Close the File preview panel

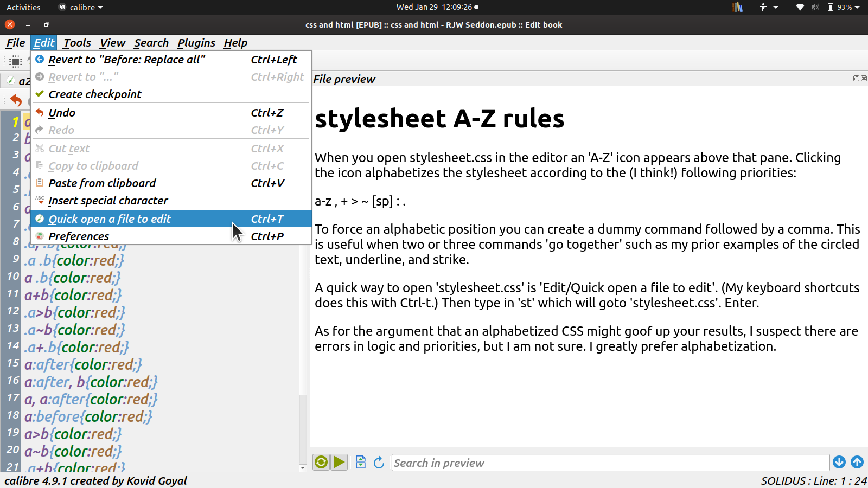coord(864,79)
